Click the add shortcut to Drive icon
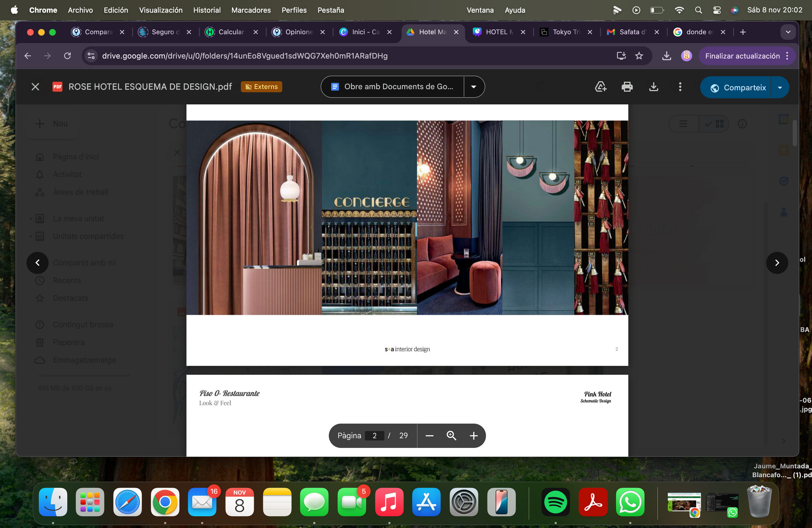 pos(601,87)
